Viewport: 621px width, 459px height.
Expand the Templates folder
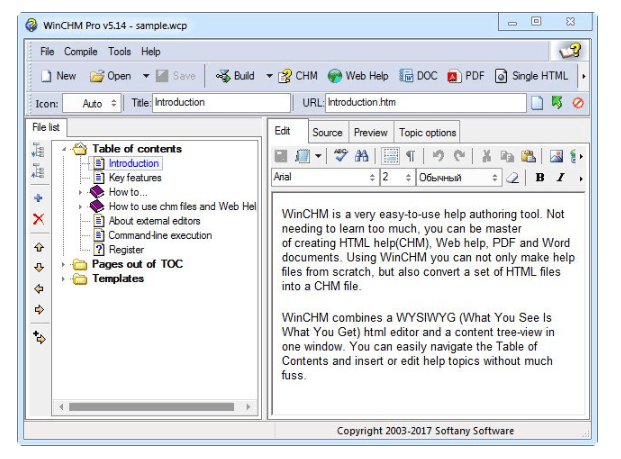pyautogui.click(x=63, y=279)
